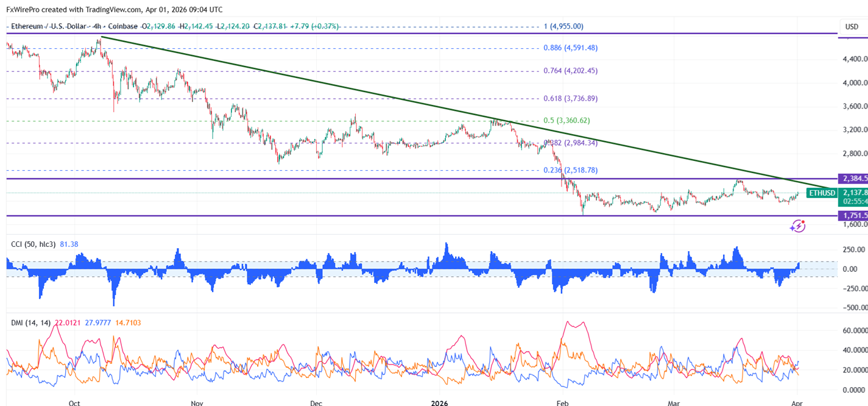Click the 4,400.00 price axis label
Screen dimensions: 868x406
pos(854,59)
